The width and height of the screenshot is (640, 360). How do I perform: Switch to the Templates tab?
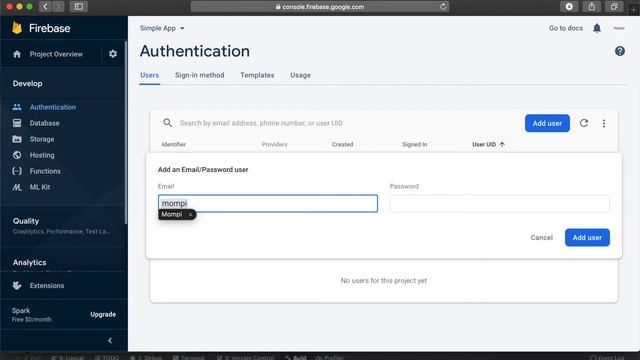coord(257,75)
